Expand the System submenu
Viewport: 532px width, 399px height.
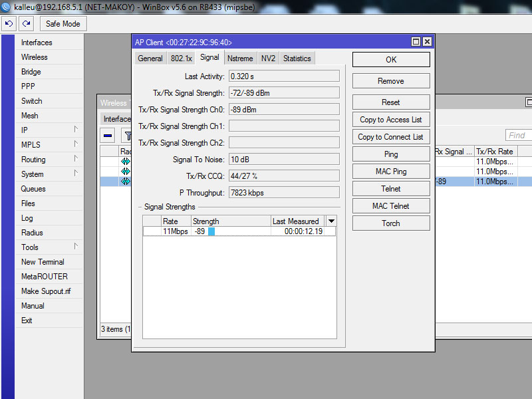click(76, 174)
